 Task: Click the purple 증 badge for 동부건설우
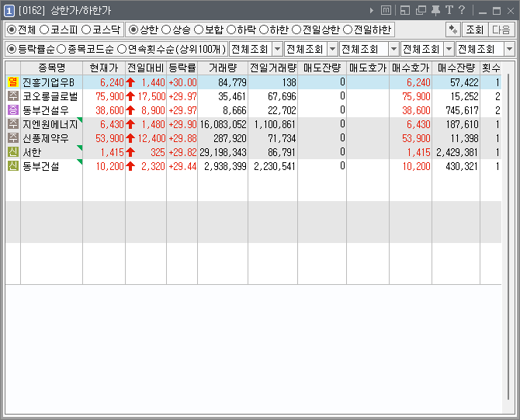(13, 109)
